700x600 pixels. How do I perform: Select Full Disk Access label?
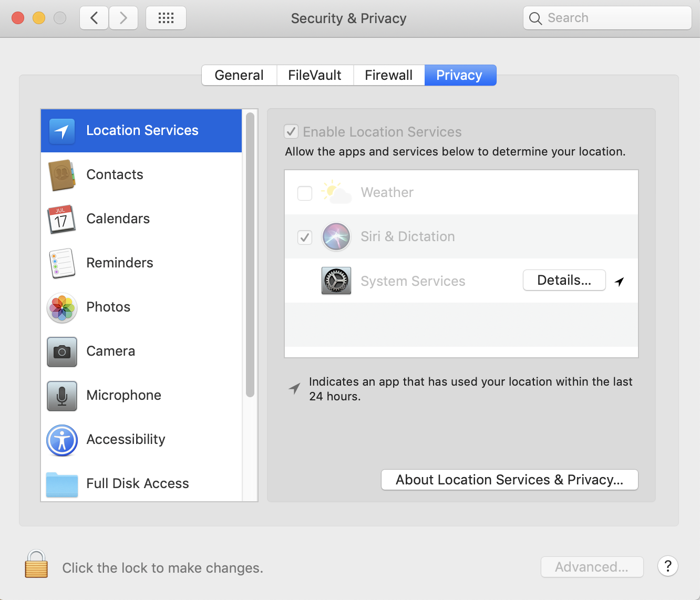pos(138,483)
